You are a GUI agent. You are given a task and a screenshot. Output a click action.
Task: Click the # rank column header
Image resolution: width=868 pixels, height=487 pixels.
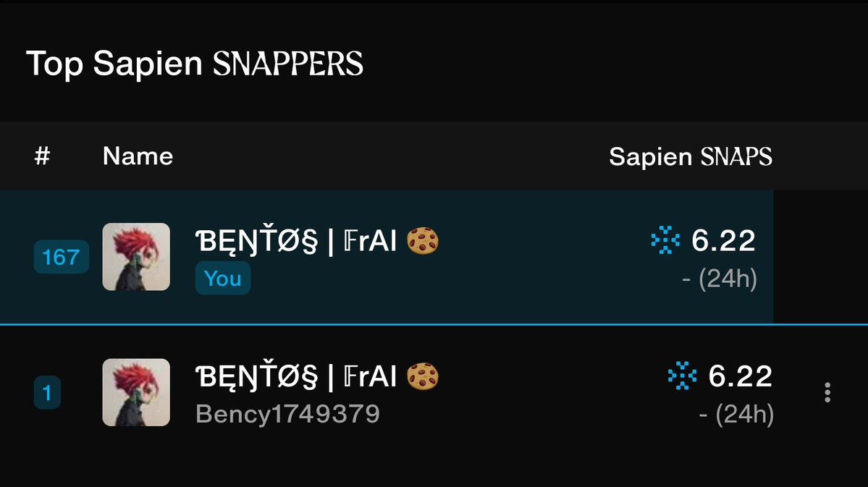pyautogui.click(x=43, y=156)
